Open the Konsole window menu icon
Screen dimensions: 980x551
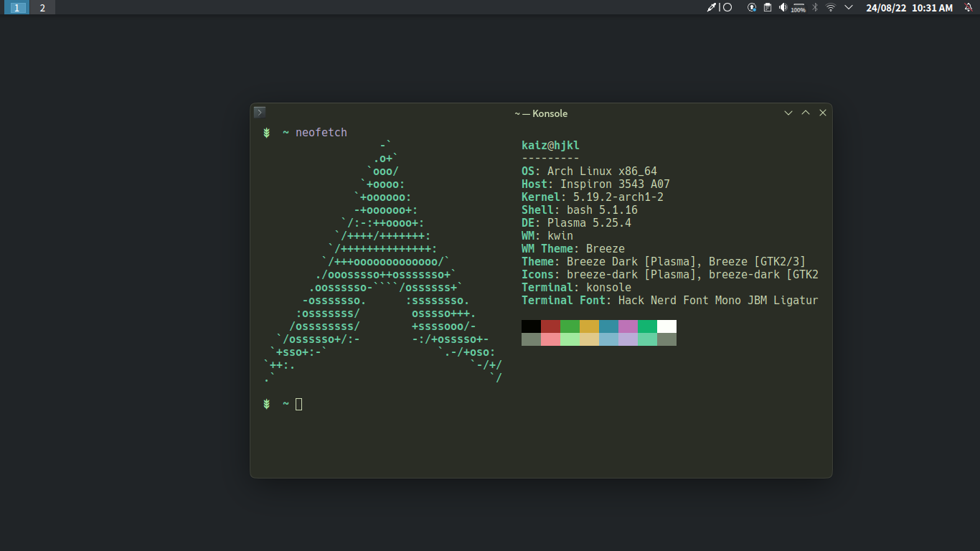coord(260,112)
